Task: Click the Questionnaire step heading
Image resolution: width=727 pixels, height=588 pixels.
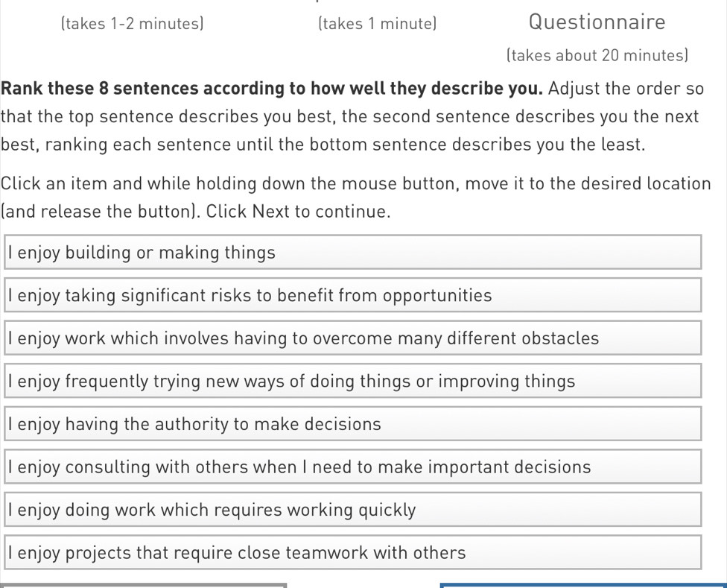Action: pos(597,22)
